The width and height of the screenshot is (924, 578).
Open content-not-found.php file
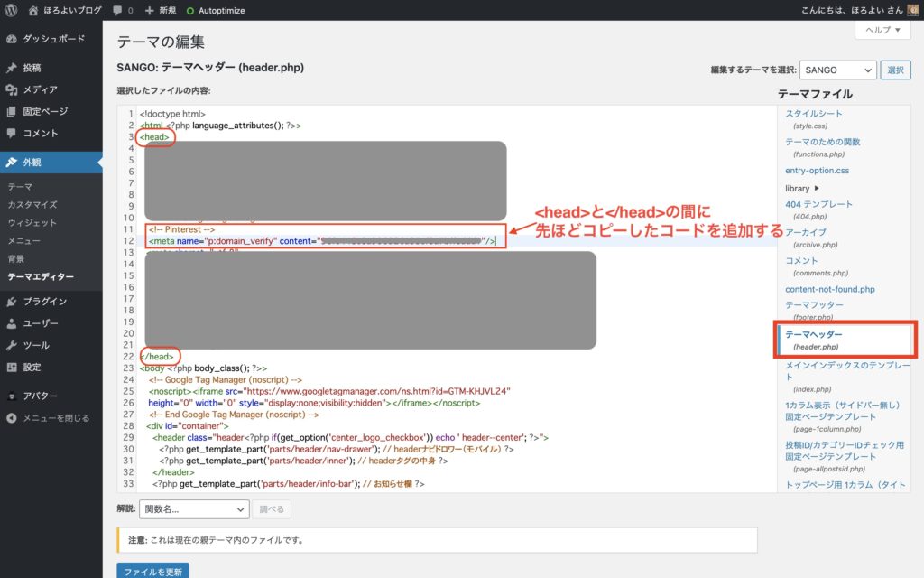[830, 289]
